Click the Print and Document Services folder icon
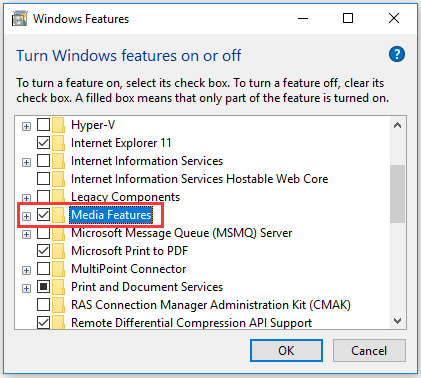The image size is (421, 378). click(x=59, y=287)
